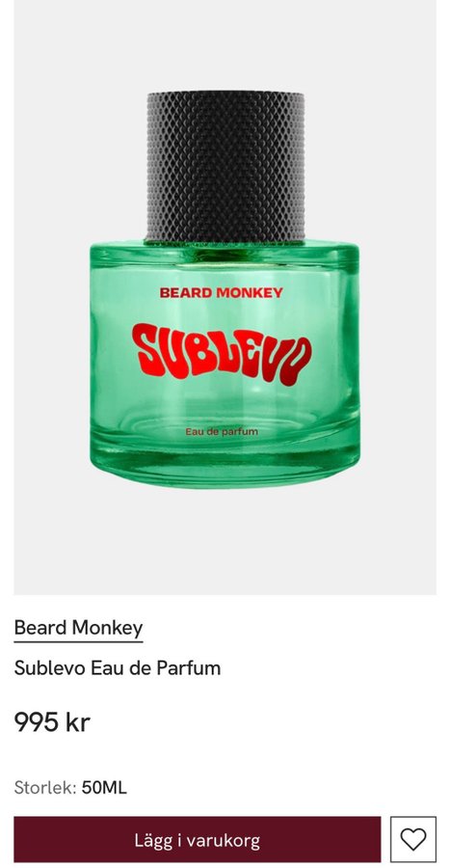Select the Sublevo Eau de Parfum title
This screenshot has width=450, height=868.
pyautogui.click(x=118, y=667)
